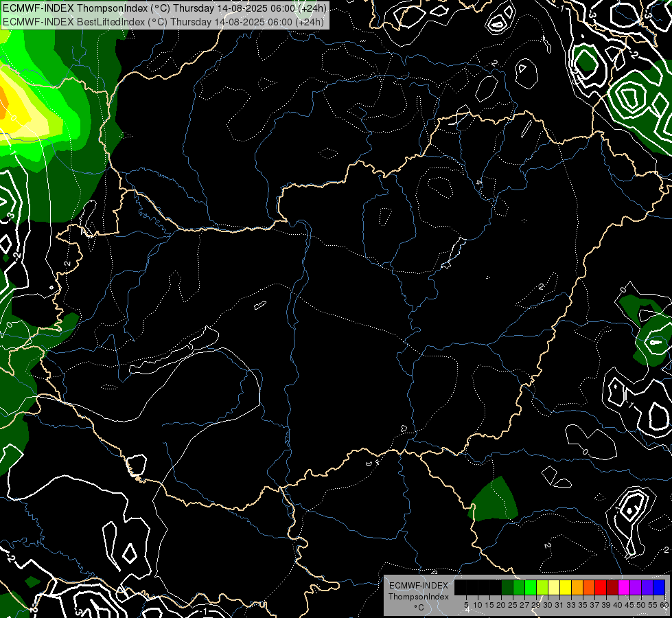
Task: Click the legend tick label "31"
Action: [559, 605]
